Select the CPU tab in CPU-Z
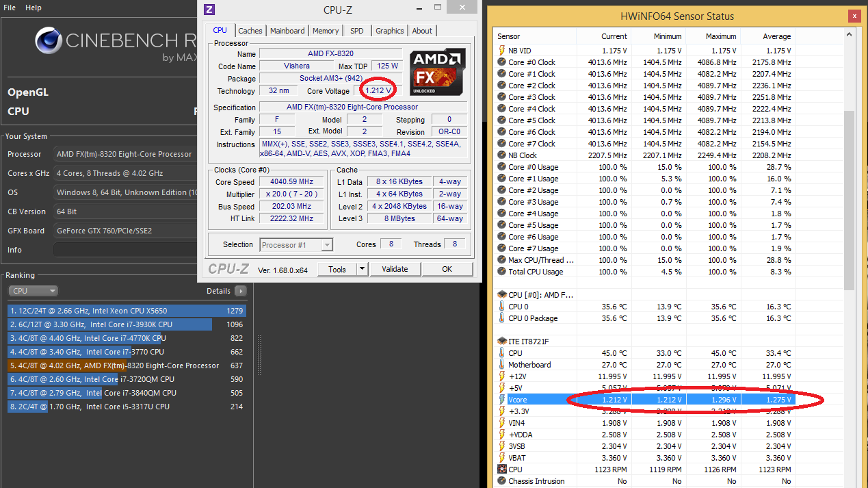Viewport: 868px width, 488px height. tap(220, 30)
